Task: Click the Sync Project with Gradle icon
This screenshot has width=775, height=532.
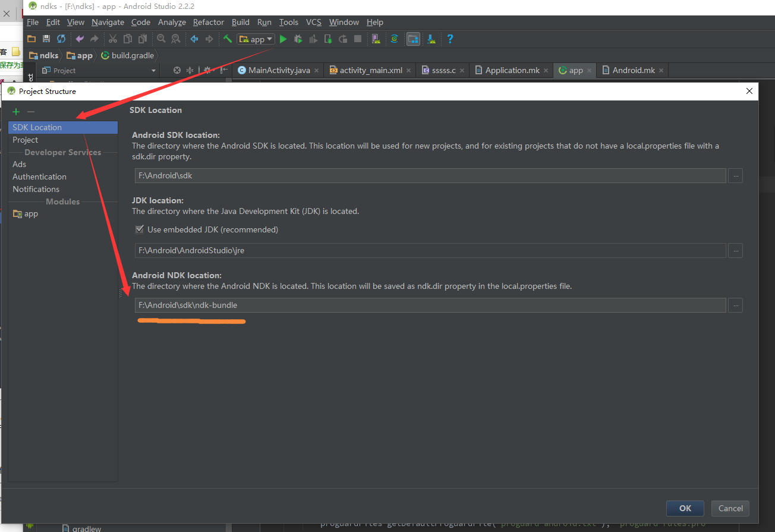Action: point(394,39)
